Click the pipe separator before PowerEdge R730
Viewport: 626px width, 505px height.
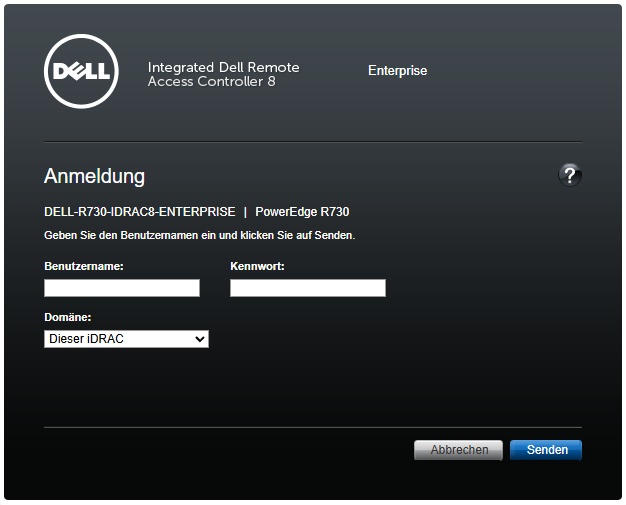coord(245,212)
